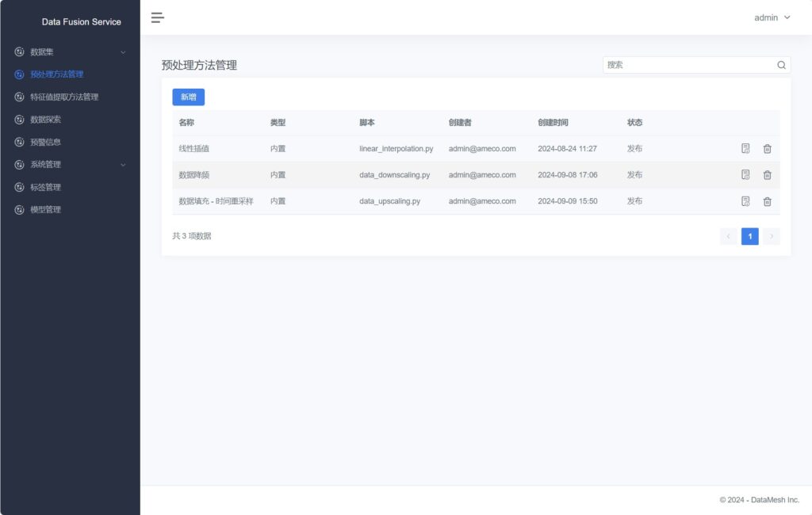Image resolution: width=812 pixels, height=515 pixels.
Task: Click the 状态 column header
Action: (634, 123)
